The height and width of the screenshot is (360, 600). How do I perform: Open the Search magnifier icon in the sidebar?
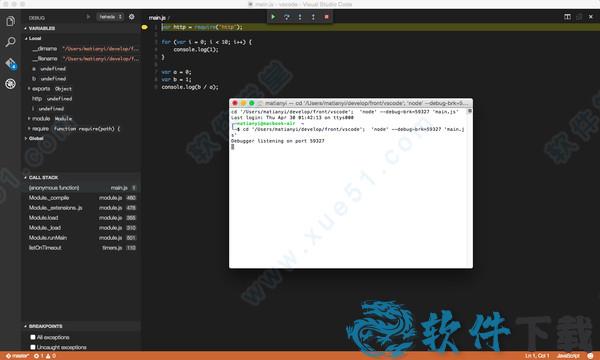pyautogui.click(x=10, y=42)
